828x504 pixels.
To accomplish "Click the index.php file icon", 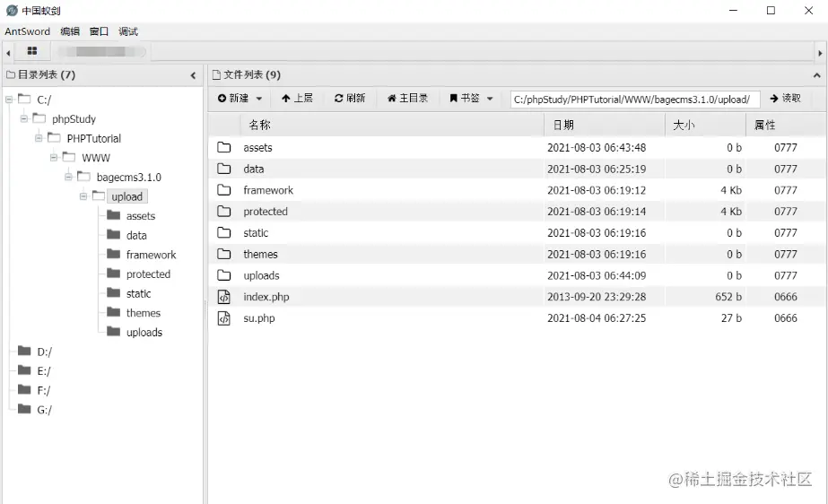I will (x=224, y=297).
